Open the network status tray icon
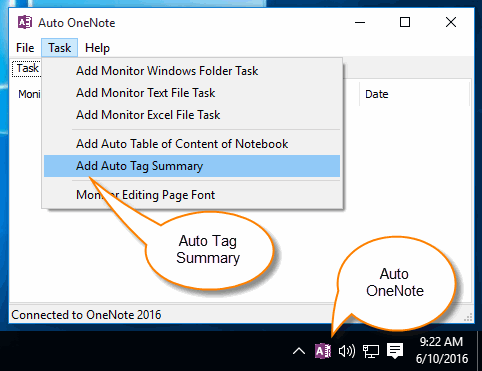Viewport: 482px width, 371px height. [x=371, y=351]
